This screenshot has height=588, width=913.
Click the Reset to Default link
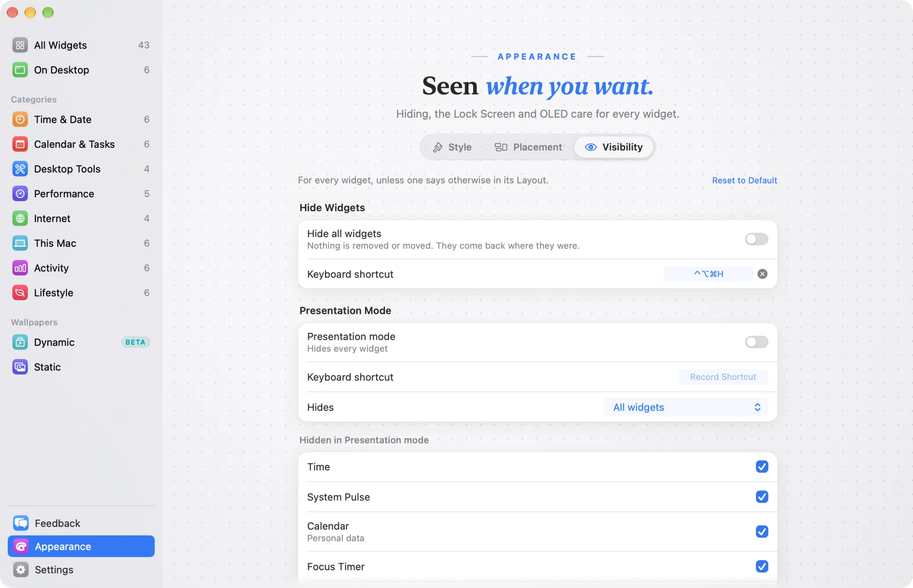coord(745,180)
